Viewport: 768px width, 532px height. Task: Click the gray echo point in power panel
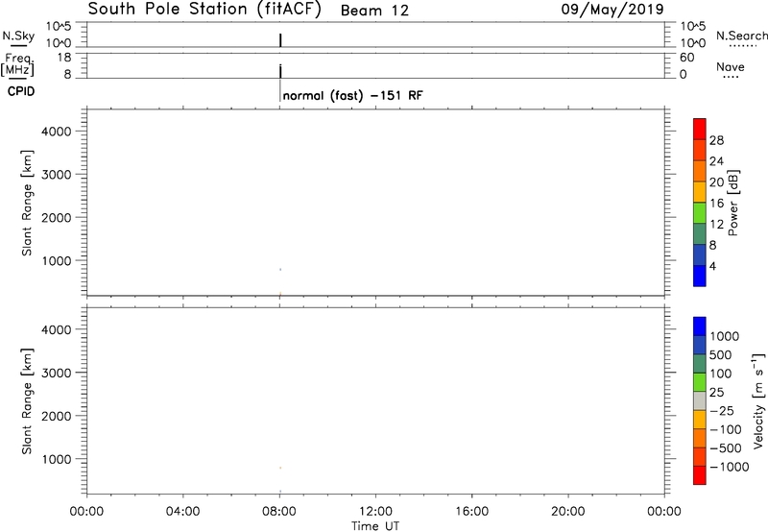(280, 270)
